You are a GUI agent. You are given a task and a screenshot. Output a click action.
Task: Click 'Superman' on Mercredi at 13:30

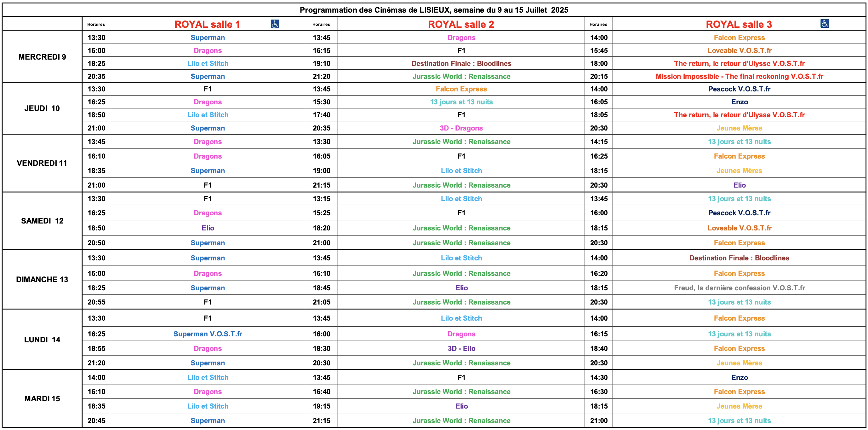(208, 38)
